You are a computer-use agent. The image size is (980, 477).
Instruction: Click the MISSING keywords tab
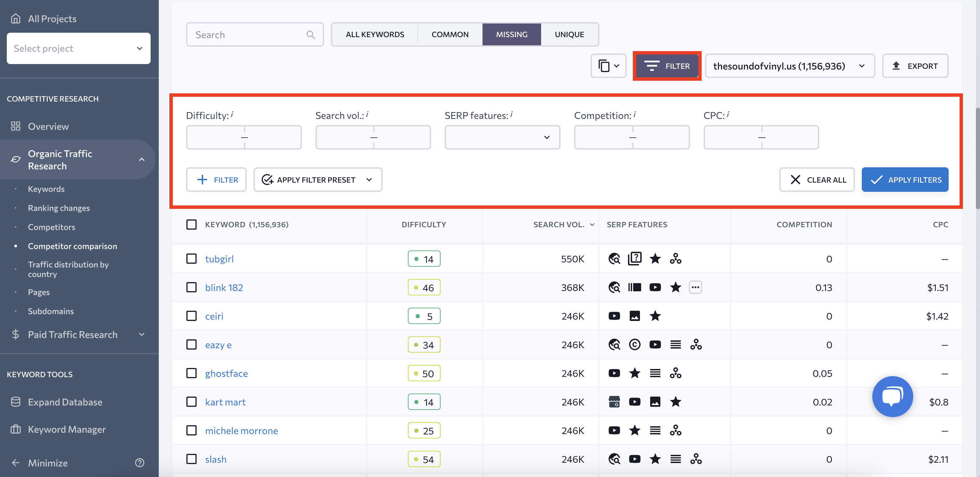point(512,34)
